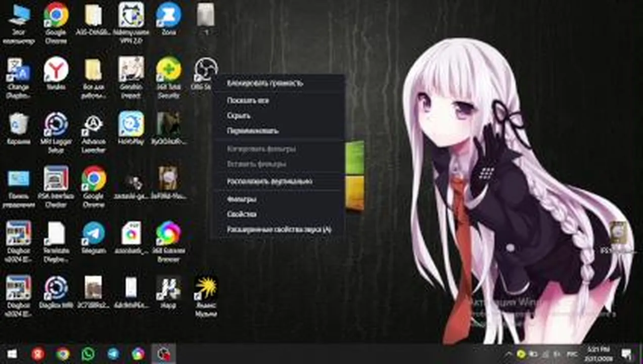
Task: Open the Панель управления desktop icon
Action: coord(19,187)
